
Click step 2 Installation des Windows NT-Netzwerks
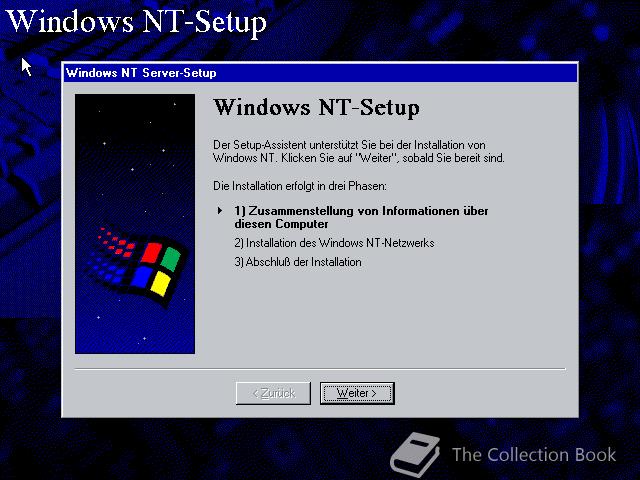(x=334, y=243)
